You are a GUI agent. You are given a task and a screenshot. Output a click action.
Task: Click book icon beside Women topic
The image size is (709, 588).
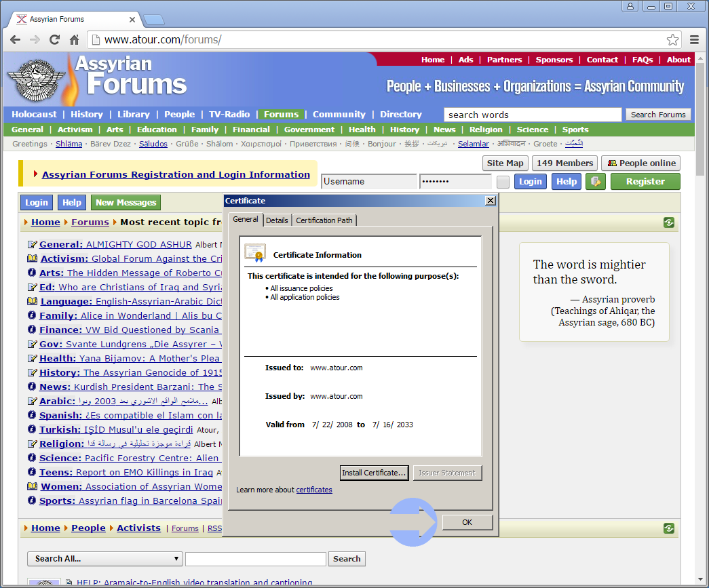pos(32,486)
